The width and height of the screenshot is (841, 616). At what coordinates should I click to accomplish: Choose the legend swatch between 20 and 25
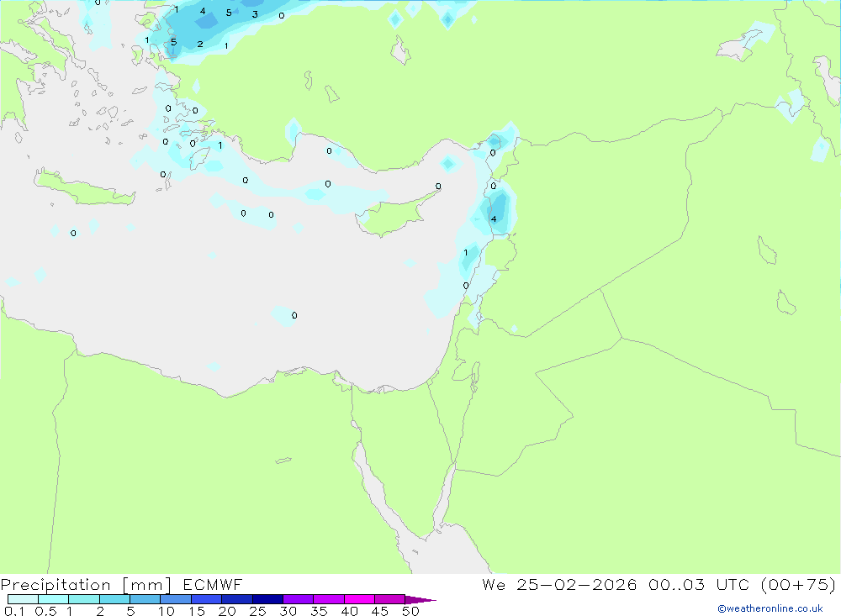point(236,599)
